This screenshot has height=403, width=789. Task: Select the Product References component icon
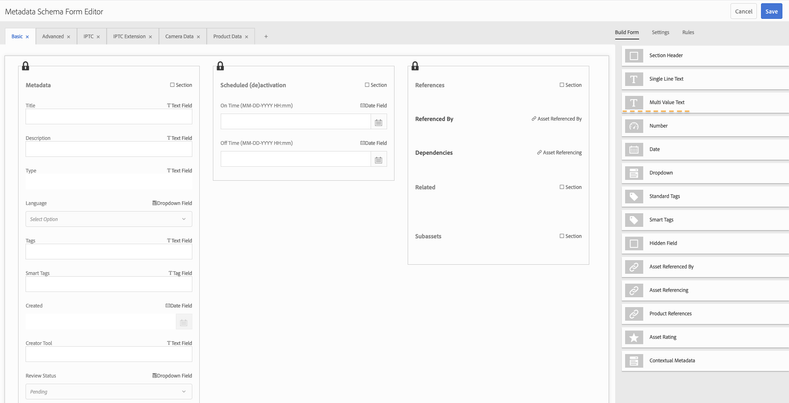point(634,314)
